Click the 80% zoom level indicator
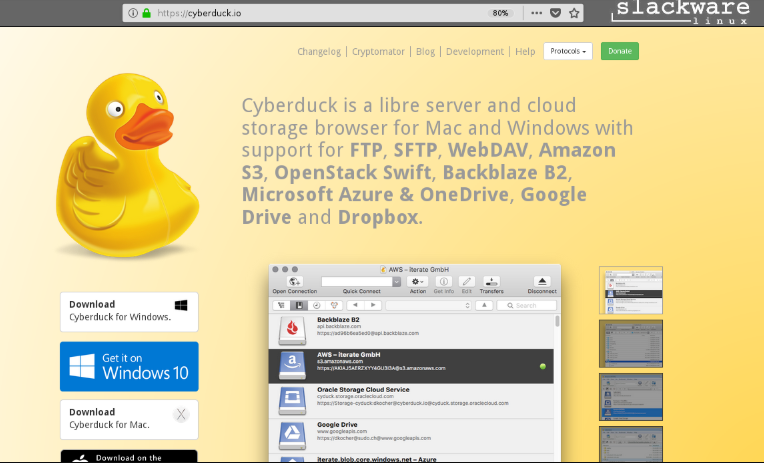This screenshot has width=764, height=463. tap(500, 13)
